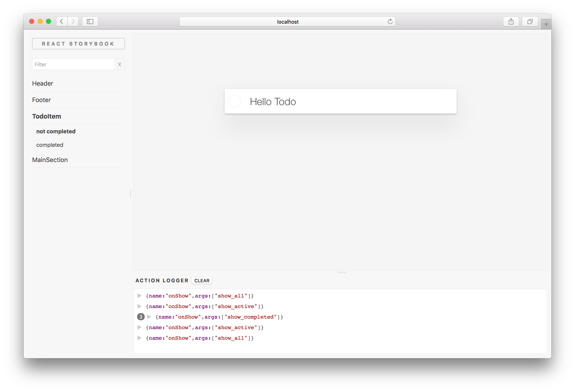575x392 pixels.
Task: Click the REACT STORYBOOK header link
Action: (78, 43)
